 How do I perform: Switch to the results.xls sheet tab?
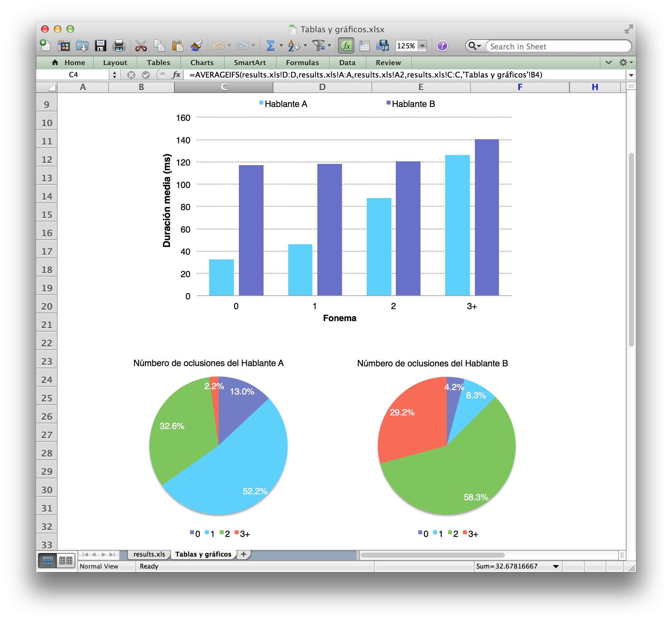(149, 554)
